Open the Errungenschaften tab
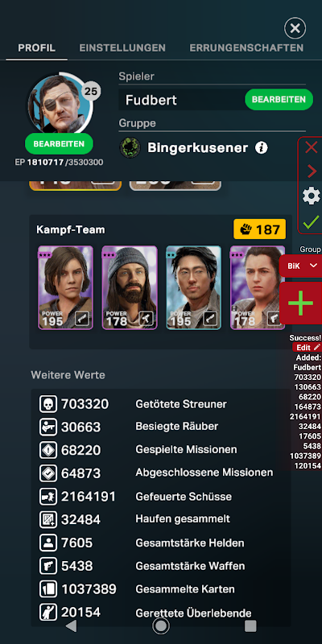The width and height of the screenshot is (322, 644). (246, 47)
